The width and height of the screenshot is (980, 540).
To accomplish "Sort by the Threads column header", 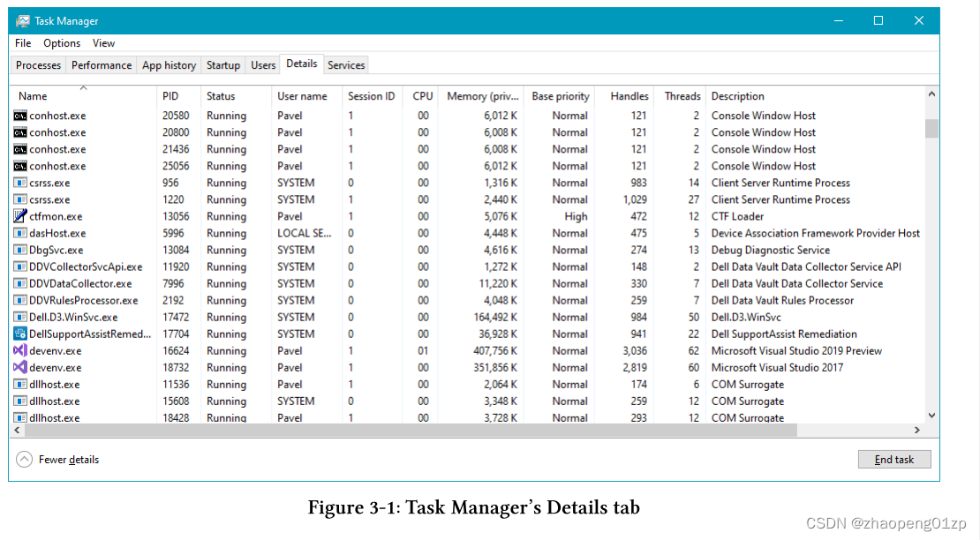I will [x=679, y=96].
